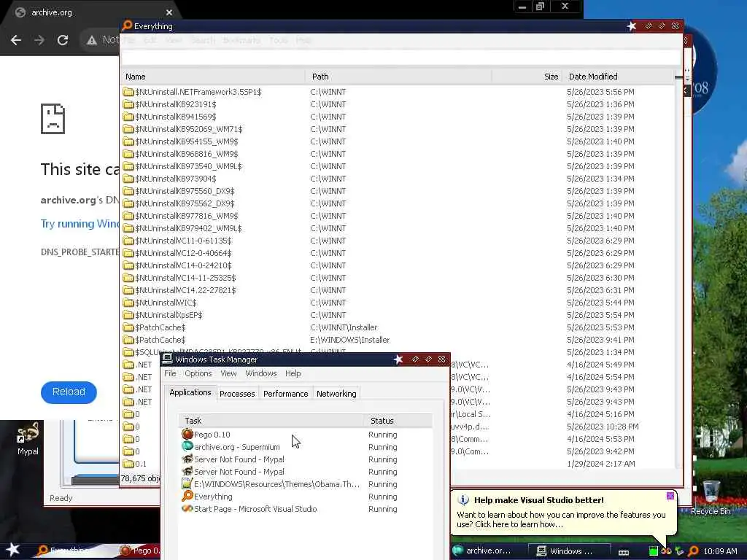Select the $NtUninstallKB975560_DX9$ entry
747x560 pixels.
(185, 191)
